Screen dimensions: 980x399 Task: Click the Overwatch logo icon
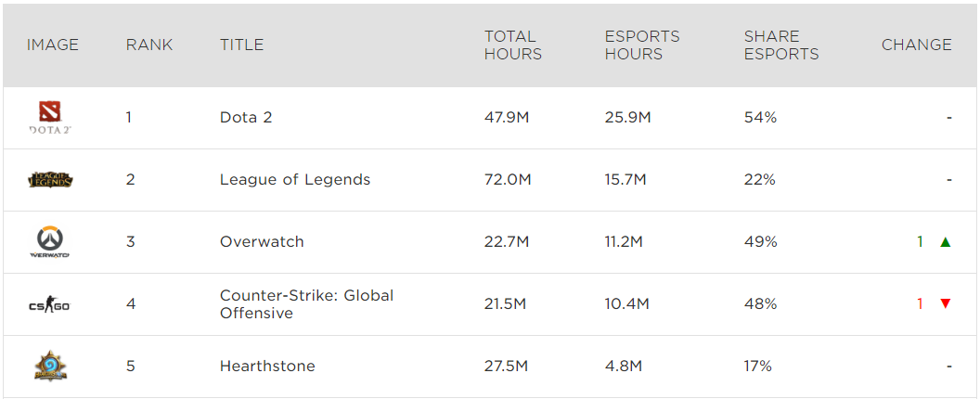[x=50, y=241]
